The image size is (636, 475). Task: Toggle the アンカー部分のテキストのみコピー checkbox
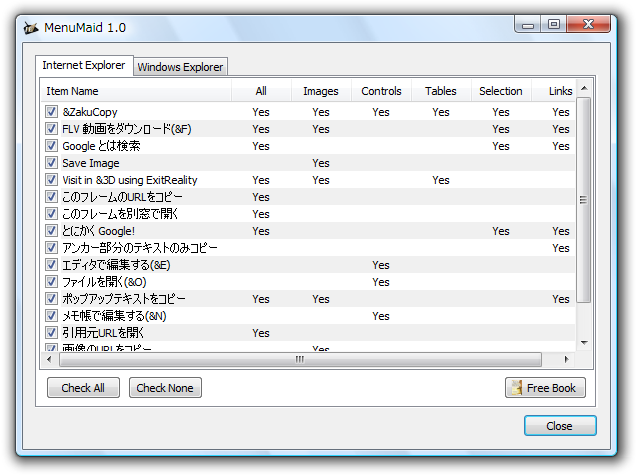[51, 248]
